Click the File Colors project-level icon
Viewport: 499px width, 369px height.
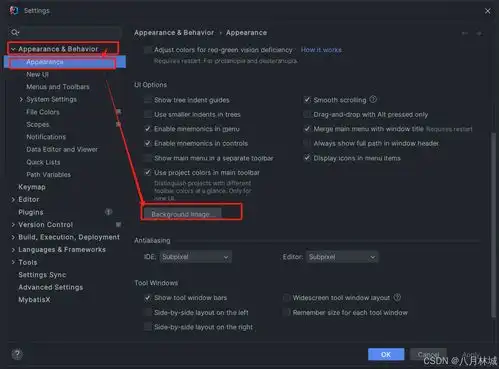pyautogui.click(x=118, y=112)
